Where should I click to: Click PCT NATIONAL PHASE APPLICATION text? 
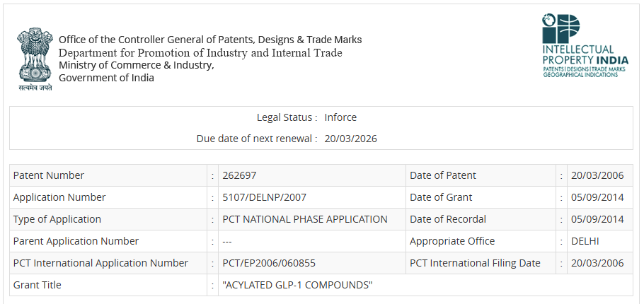coord(305,219)
